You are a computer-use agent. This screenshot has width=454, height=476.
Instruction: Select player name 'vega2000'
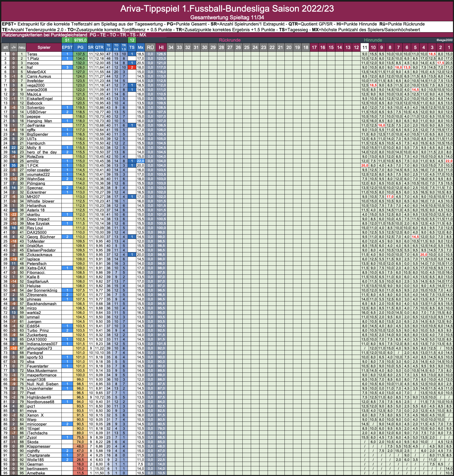tap(36, 85)
